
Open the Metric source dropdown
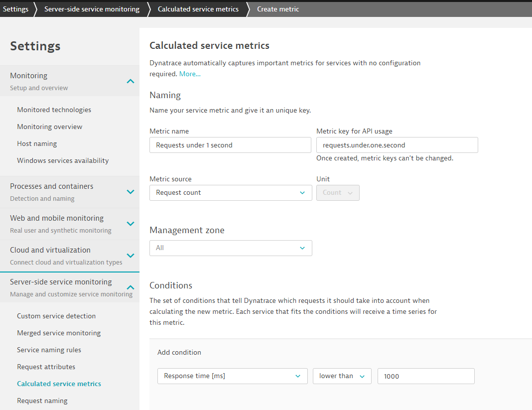click(x=231, y=193)
